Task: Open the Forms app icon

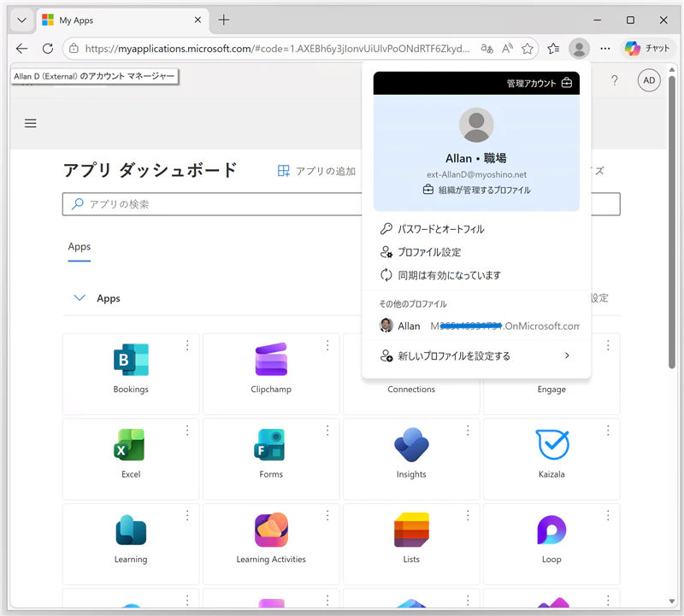Action: [x=269, y=444]
